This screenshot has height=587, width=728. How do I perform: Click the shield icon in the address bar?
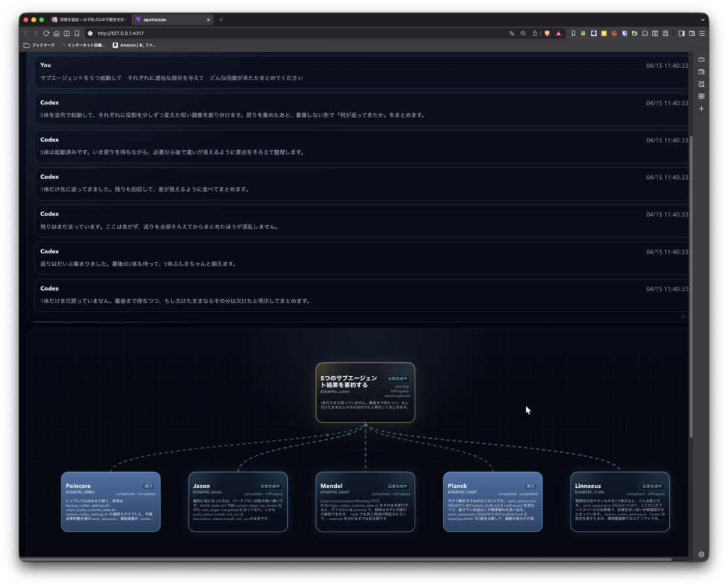(x=546, y=33)
